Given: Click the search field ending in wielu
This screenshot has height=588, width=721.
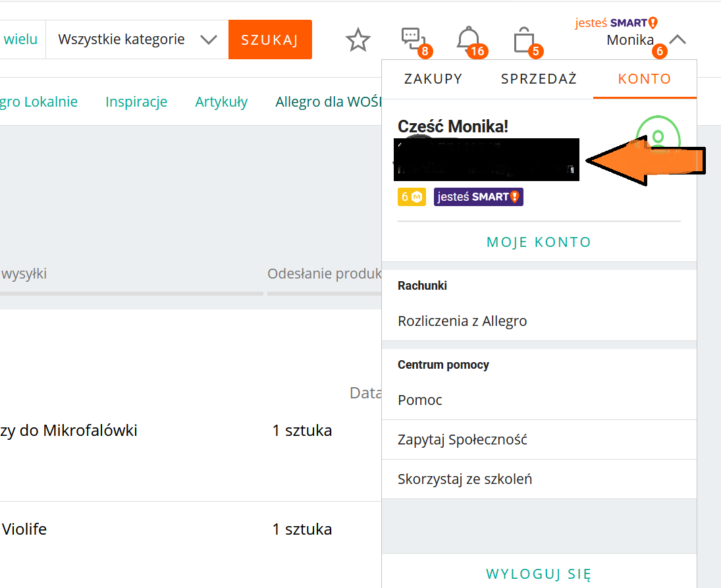Looking at the screenshot, I should pos(22,40).
